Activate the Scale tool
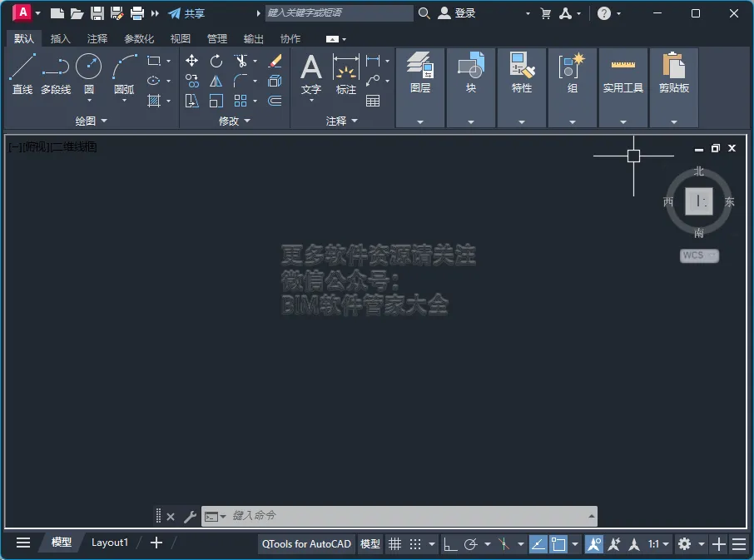The width and height of the screenshot is (754, 560). click(216, 101)
